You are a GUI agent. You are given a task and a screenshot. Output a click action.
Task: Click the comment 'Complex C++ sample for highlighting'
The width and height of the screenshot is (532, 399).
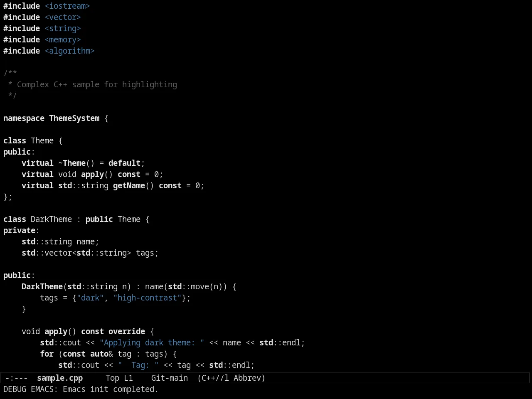pyautogui.click(x=97, y=84)
